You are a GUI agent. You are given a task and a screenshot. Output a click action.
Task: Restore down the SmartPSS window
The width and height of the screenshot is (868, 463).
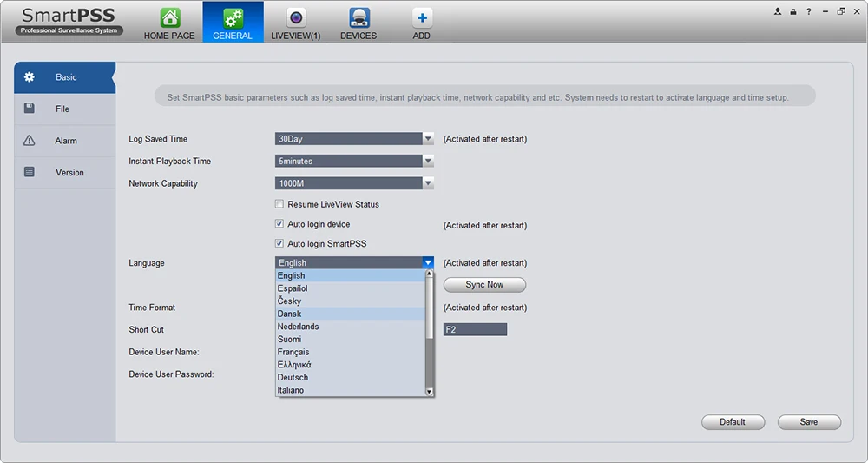tap(841, 11)
